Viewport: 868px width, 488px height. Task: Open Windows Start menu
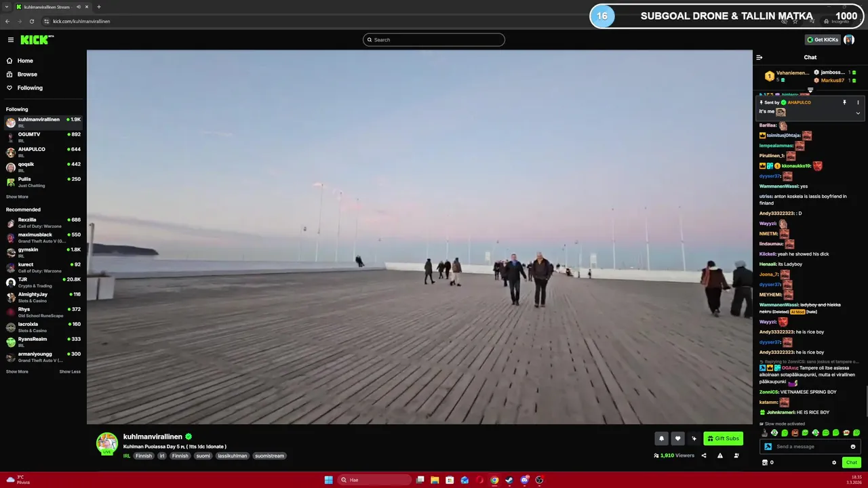[329, 480]
